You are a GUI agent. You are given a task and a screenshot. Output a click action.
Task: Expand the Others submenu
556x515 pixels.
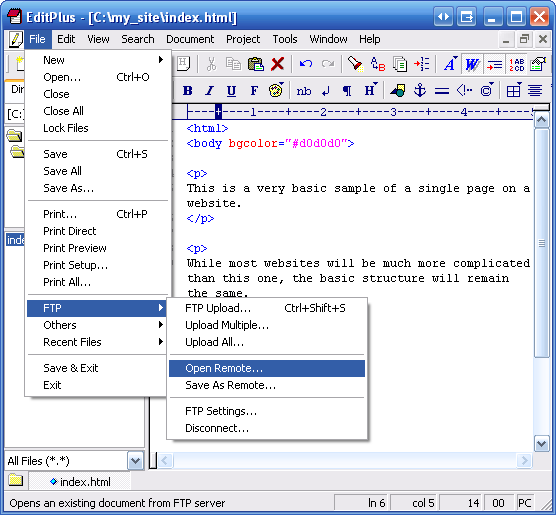pyautogui.click(x=96, y=325)
